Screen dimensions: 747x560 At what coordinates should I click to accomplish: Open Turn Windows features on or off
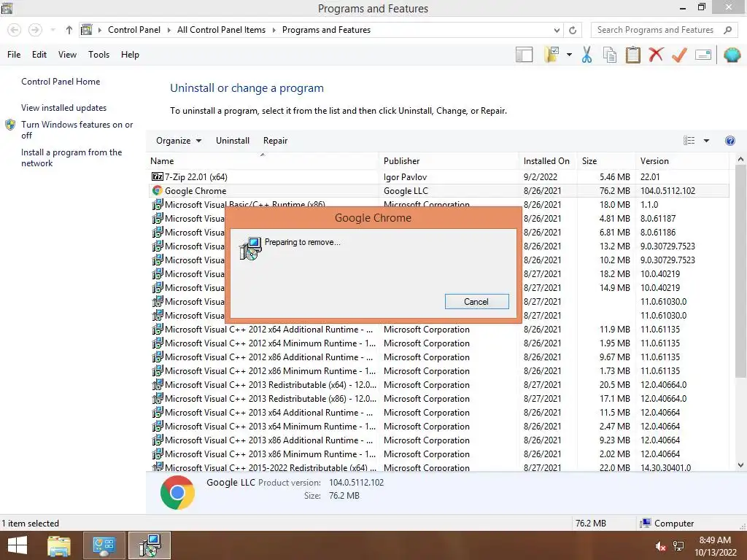[x=77, y=130]
